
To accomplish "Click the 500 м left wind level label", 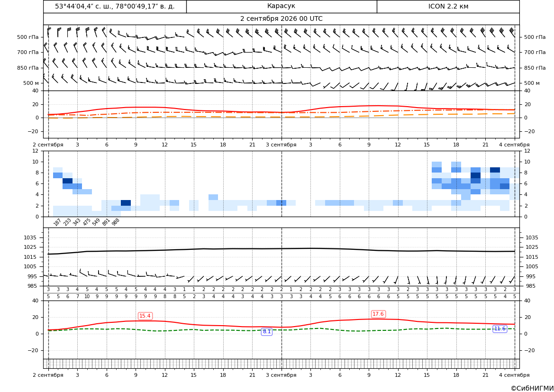I will pos(31,83).
